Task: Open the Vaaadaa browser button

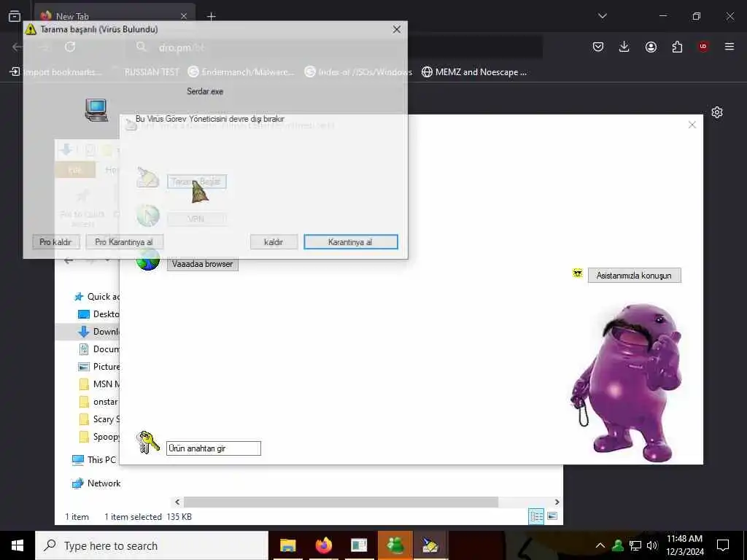Action: [203, 264]
